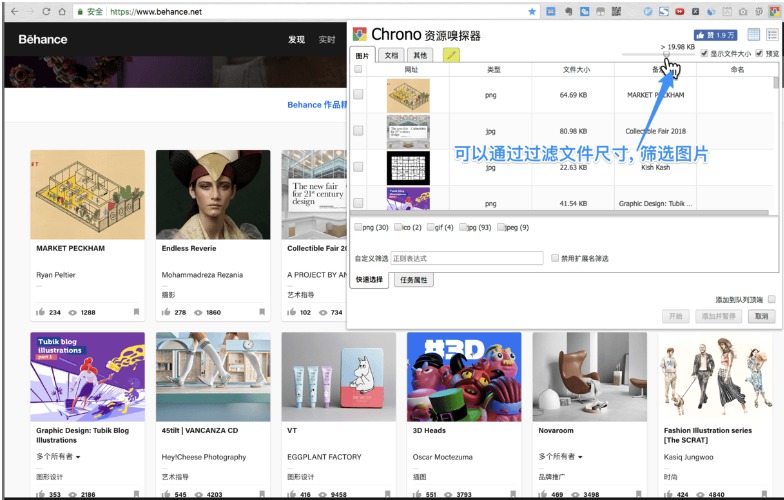Open the 任务属性 tab

[414, 280]
